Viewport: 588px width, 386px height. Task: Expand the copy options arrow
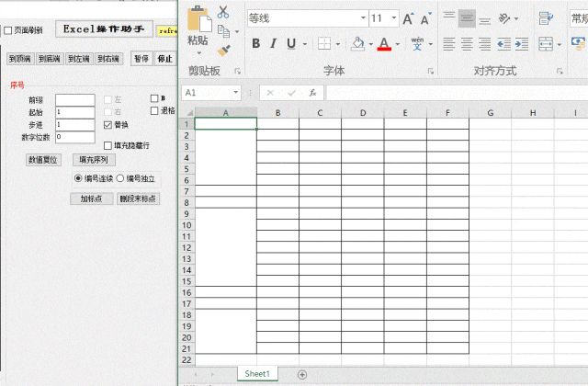point(237,32)
